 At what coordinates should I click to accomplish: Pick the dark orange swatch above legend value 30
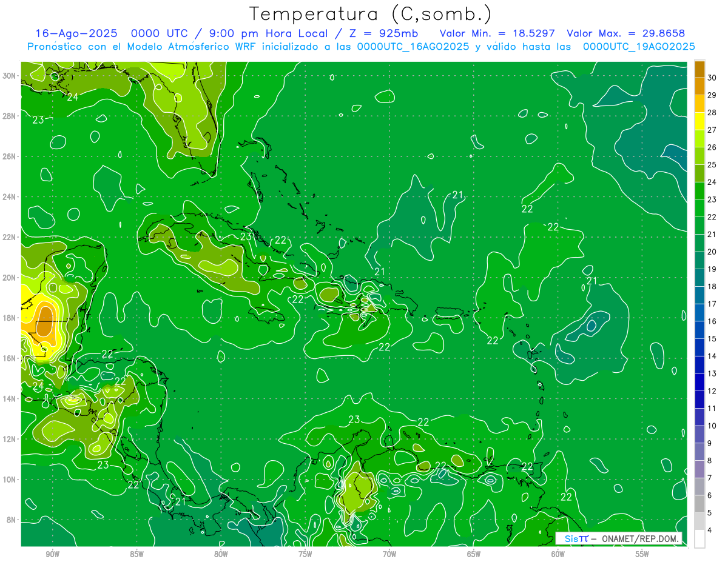(699, 69)
